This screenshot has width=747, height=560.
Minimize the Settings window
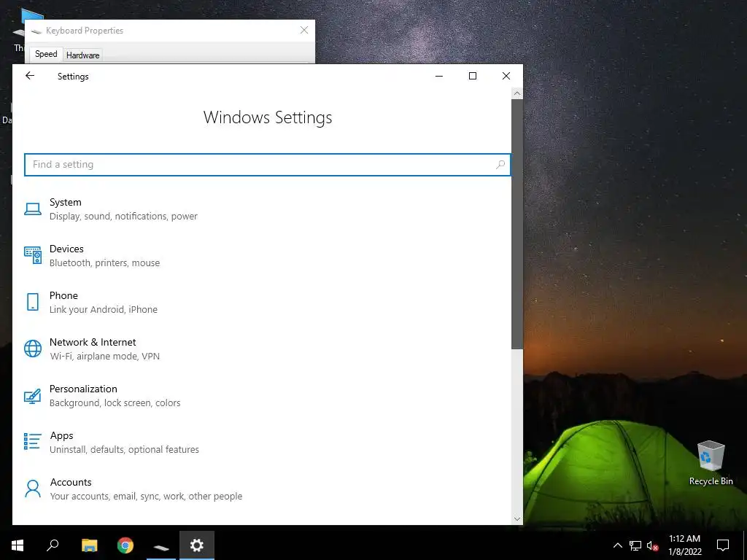[x=439, y=76]
